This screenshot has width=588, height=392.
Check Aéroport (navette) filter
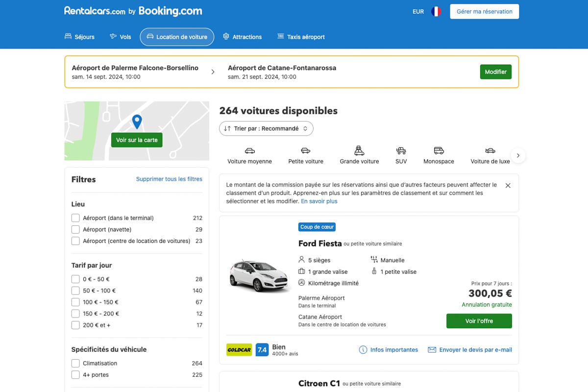[75, 229]
